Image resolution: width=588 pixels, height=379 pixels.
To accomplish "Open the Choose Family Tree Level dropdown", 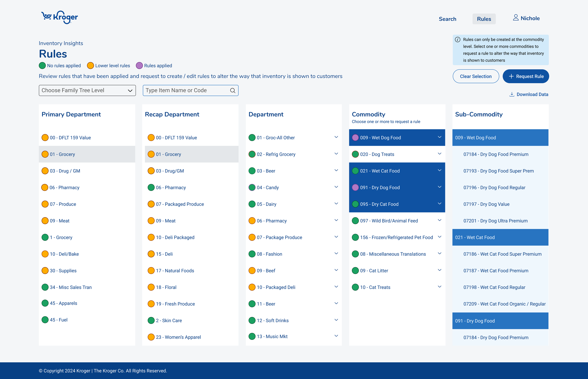I will point(87,90).
